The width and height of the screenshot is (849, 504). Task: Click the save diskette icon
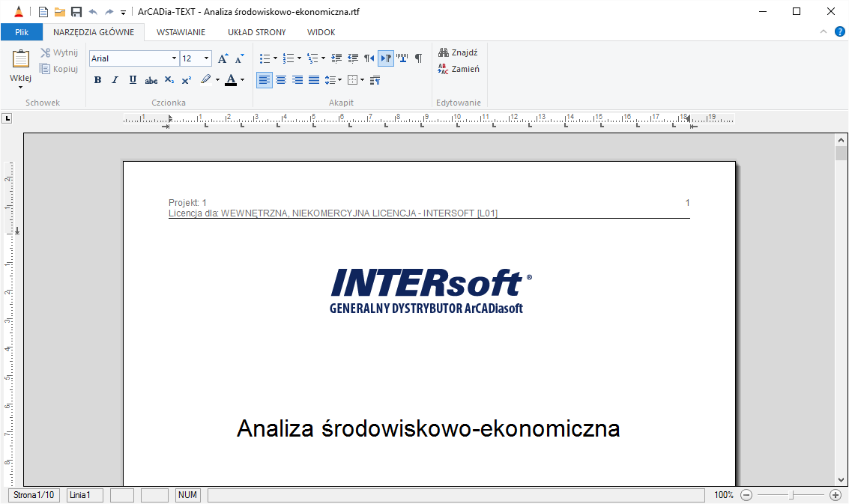(76, 11)
